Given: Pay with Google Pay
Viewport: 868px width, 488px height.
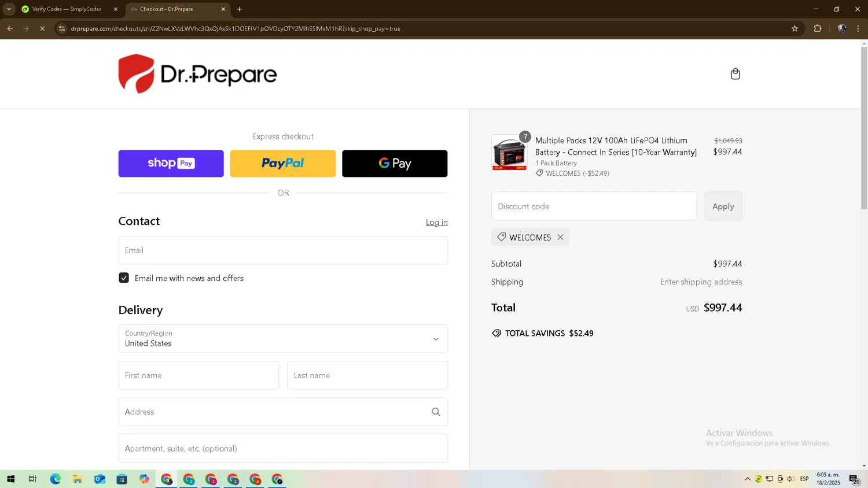Looking at the screenshot, I should [x=395, y=164].
